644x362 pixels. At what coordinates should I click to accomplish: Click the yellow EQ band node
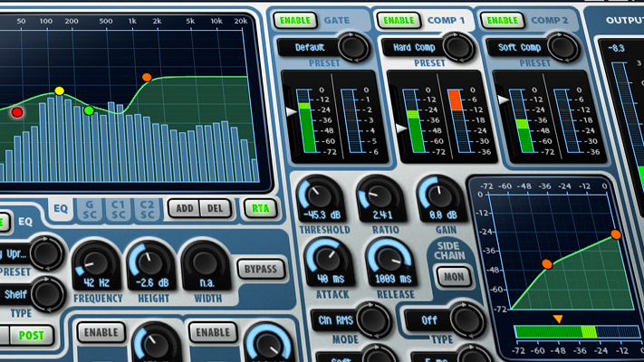(x=60, y=91)
